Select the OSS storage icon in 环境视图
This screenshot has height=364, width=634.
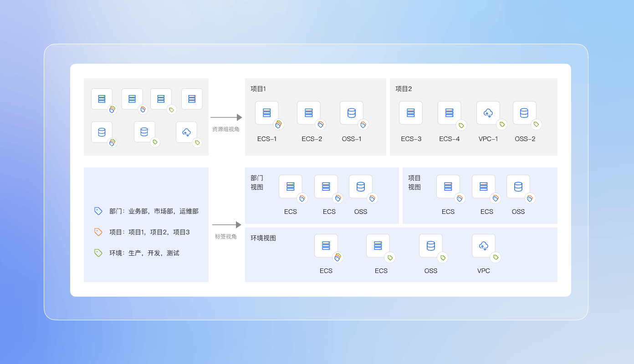431,246
